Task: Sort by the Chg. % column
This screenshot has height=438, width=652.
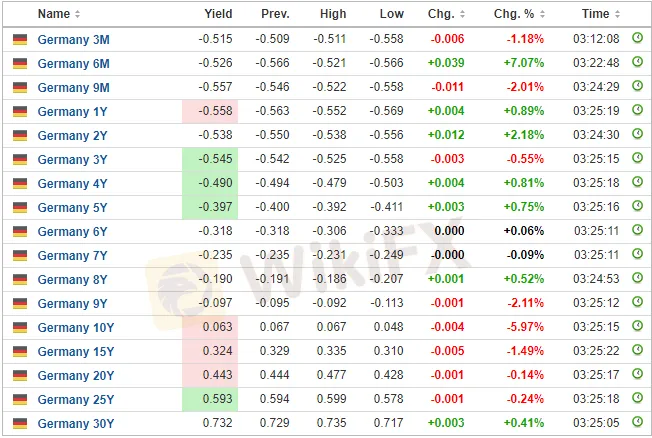Action: 520,14
